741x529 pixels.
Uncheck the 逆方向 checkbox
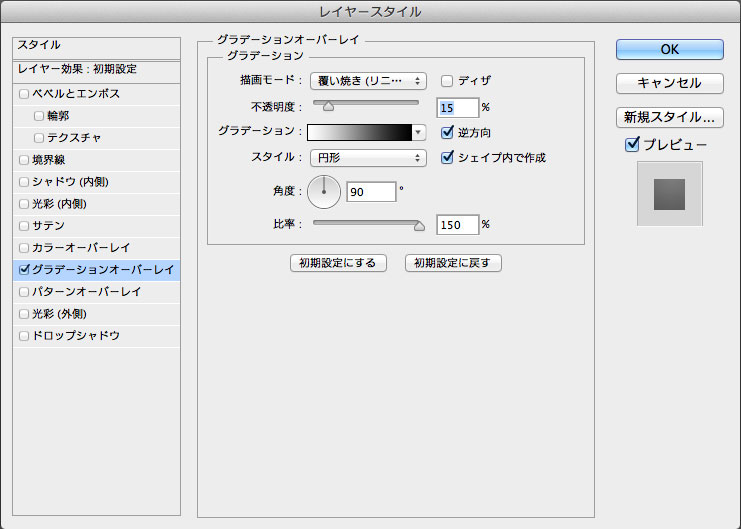pyautogui.click(x=448, y=132)
